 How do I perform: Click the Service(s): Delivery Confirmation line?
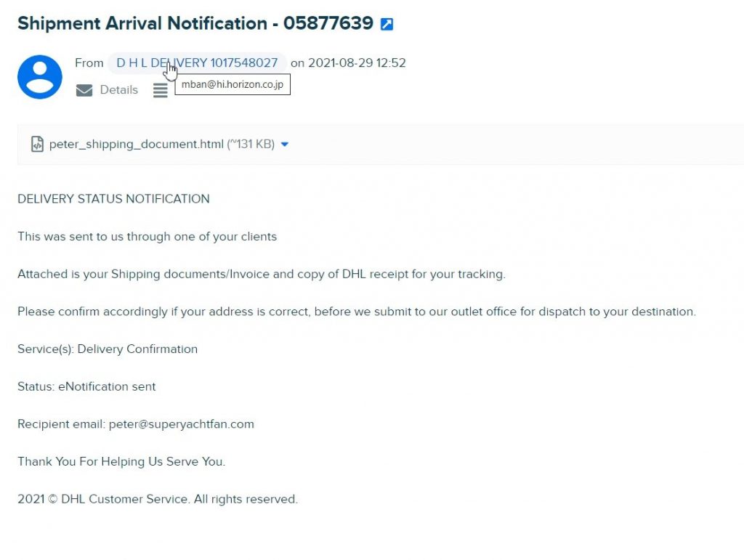tap(108, 349)
